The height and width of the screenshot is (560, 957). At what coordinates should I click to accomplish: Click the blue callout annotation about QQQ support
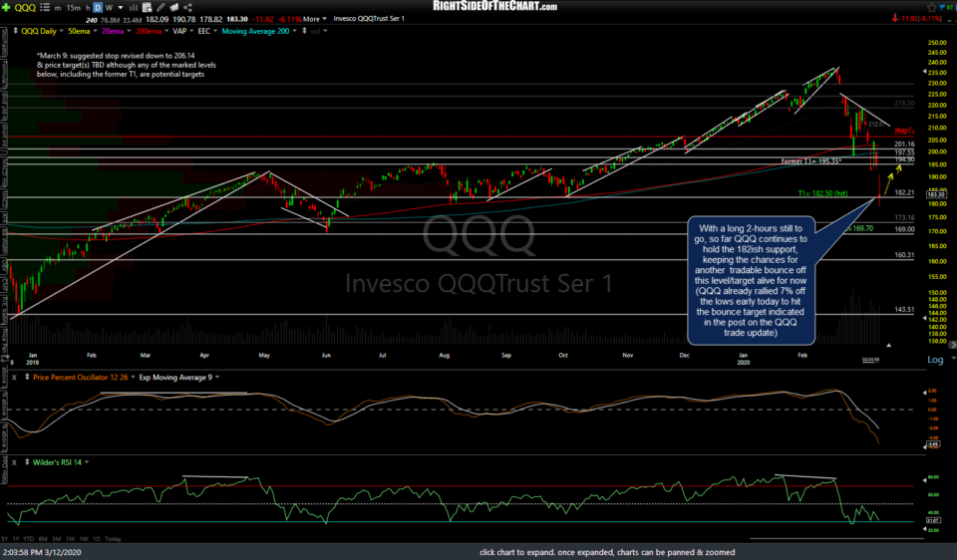[751, 281]
